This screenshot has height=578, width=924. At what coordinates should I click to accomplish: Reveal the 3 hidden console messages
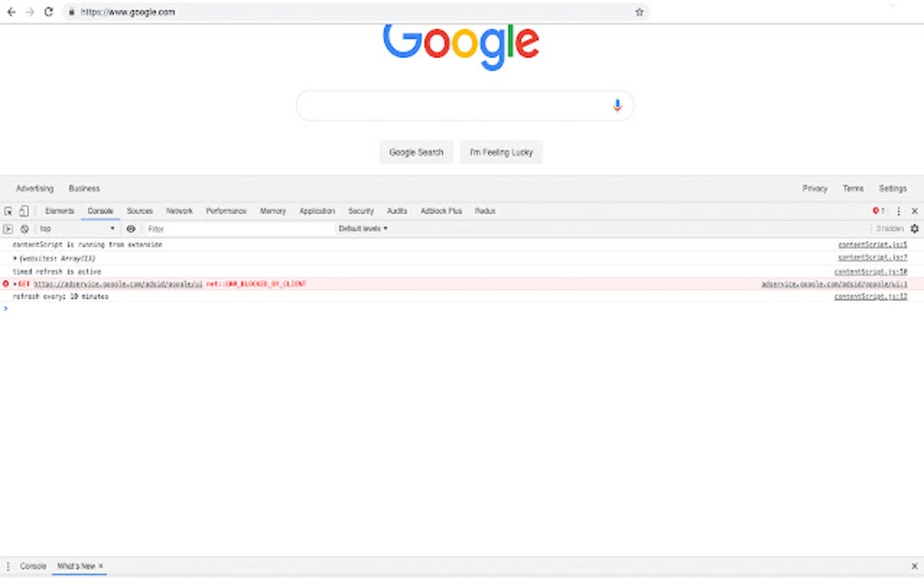click(888, 228)
